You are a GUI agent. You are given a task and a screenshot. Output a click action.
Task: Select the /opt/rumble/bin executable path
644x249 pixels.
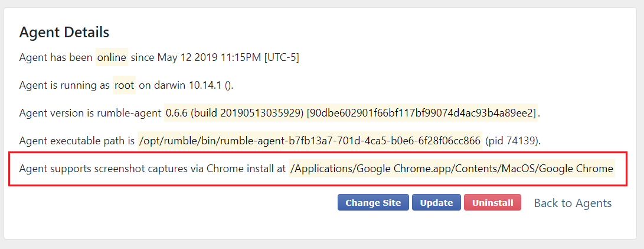(x=309, y=141)
